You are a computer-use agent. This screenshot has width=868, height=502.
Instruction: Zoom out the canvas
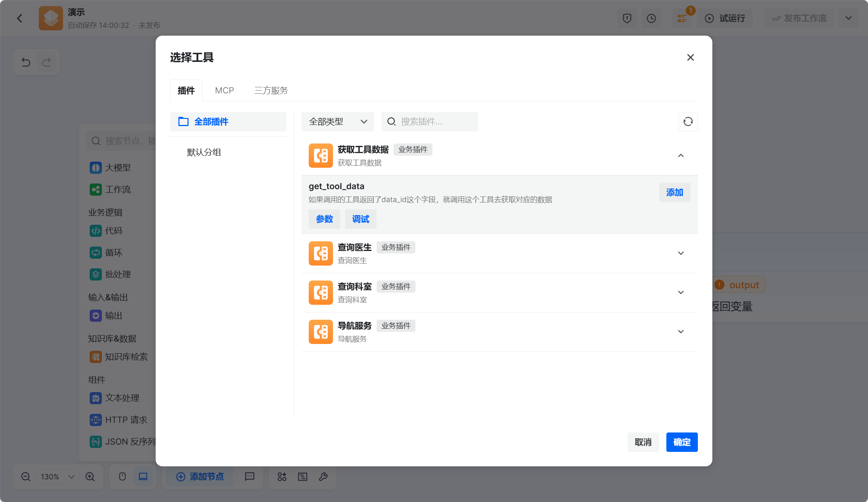coord(26,477)
